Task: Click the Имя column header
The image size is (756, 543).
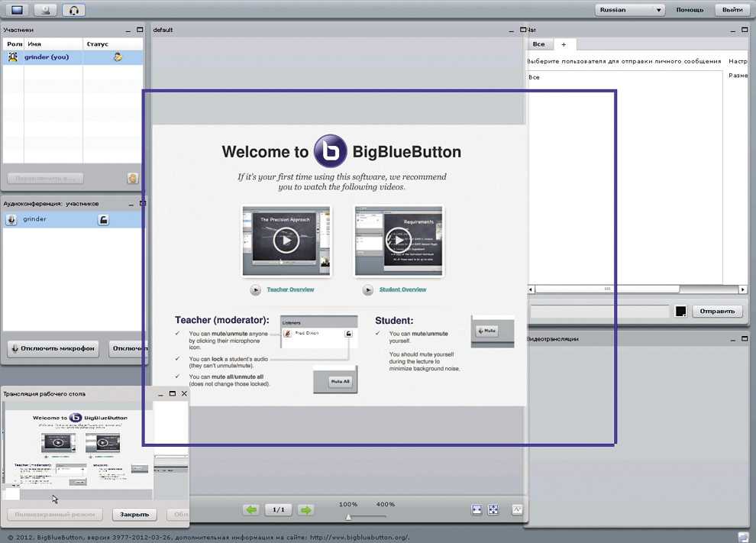Action: [53, 44]
